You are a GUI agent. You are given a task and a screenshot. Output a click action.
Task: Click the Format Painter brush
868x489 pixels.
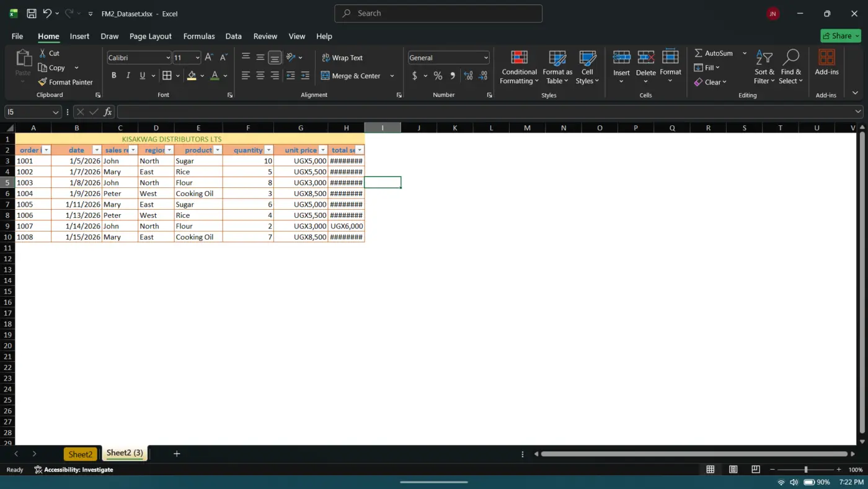[x=42, y=82]
